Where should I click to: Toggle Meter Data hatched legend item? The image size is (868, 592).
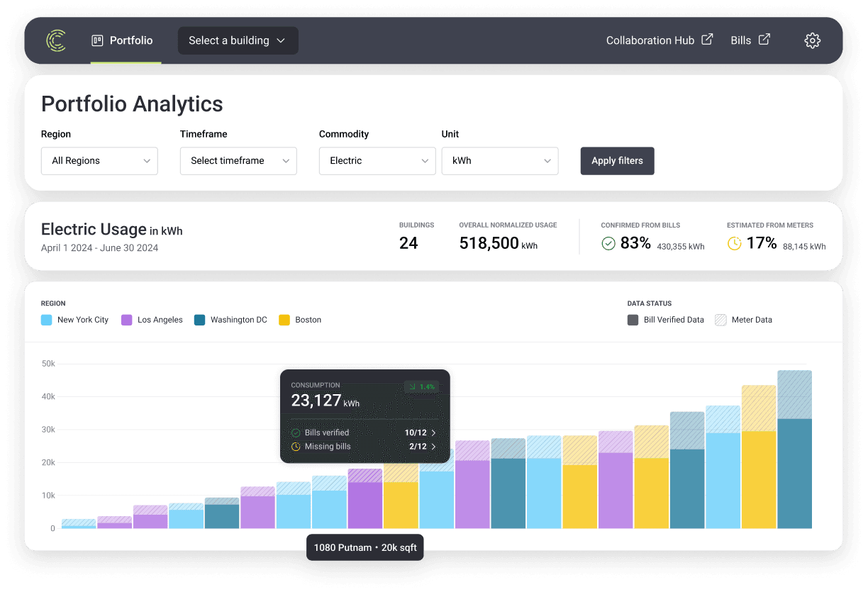click(x=744, y=320)
